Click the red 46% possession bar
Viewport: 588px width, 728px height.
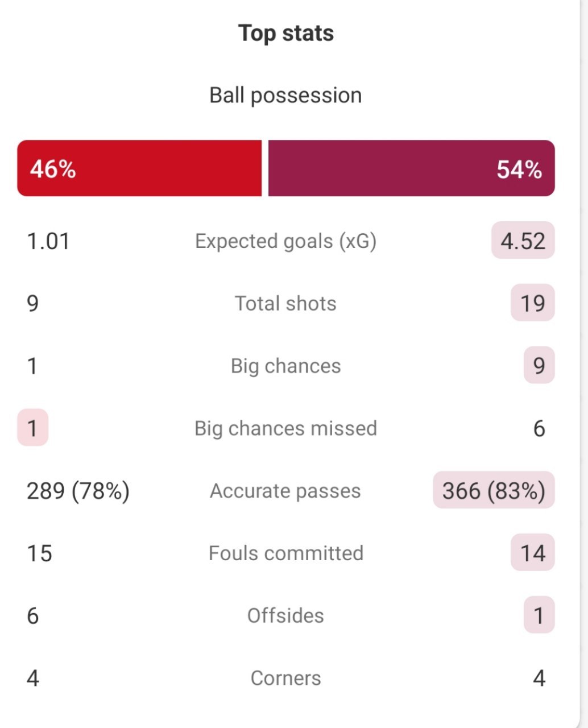click(x=139, y=168)
